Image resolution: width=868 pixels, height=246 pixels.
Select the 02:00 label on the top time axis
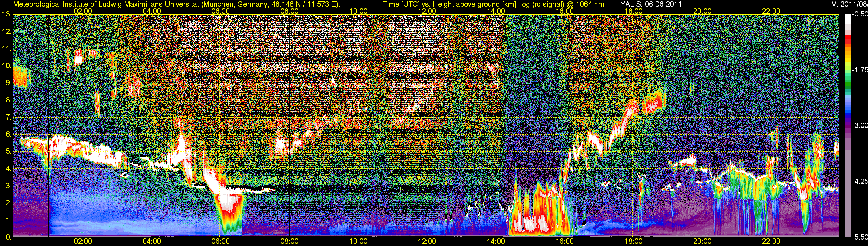point(82,11)
